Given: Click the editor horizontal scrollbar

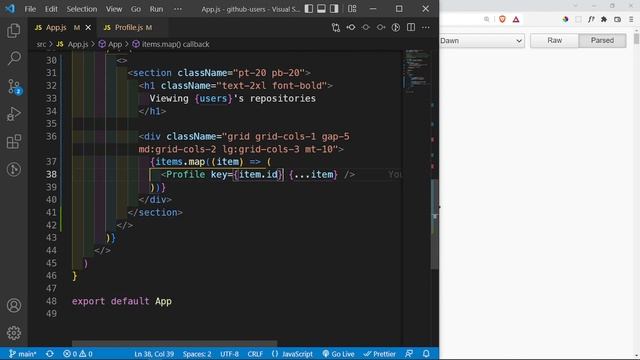Looking at the screenshot, I should click(174, 344).
